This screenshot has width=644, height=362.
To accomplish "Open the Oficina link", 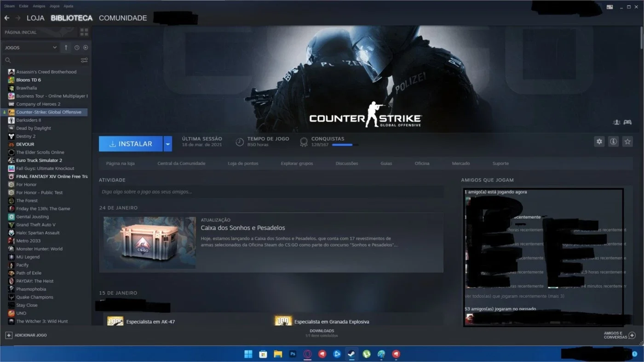I will coord(422,164).
